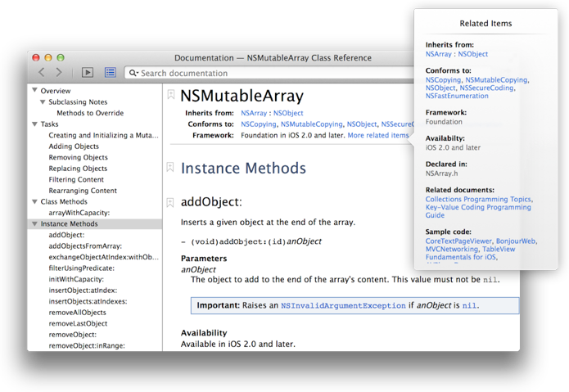
Task: Open Collections Programming Topics document
Action: click(x=478, y=199)
